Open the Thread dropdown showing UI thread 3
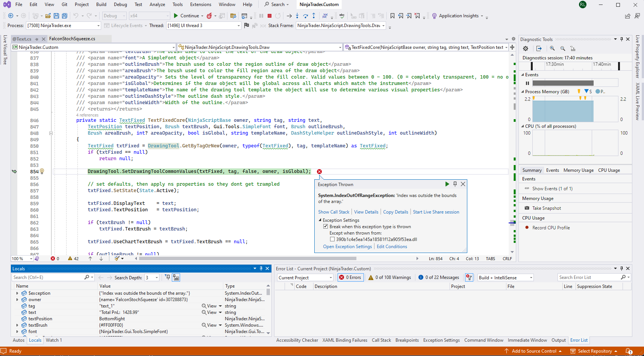Image resolution: width=644 pixels, height=356 pixels. [x=238, y=26]
